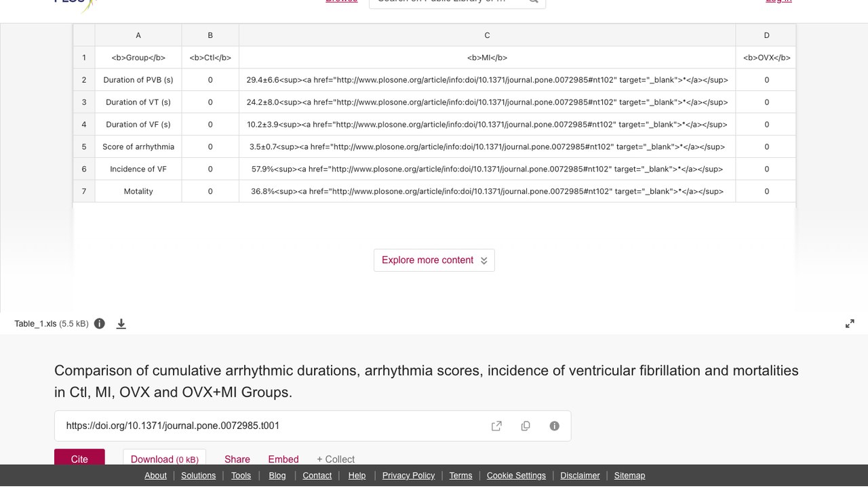Open the Embed option

[283, 459]
